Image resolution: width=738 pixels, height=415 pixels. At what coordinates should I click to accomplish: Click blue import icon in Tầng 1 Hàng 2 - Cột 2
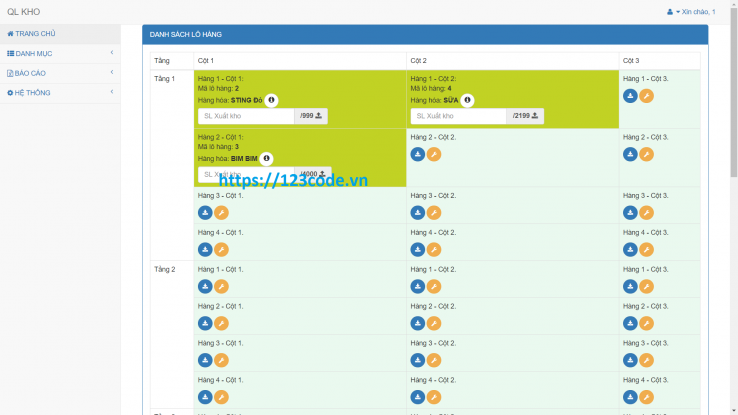[417, 154]
